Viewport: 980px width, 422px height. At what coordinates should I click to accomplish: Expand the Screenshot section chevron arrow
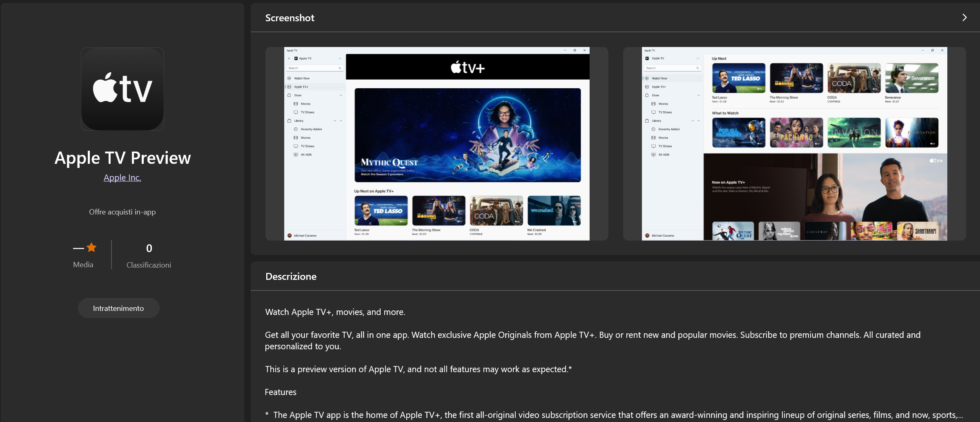964,18
